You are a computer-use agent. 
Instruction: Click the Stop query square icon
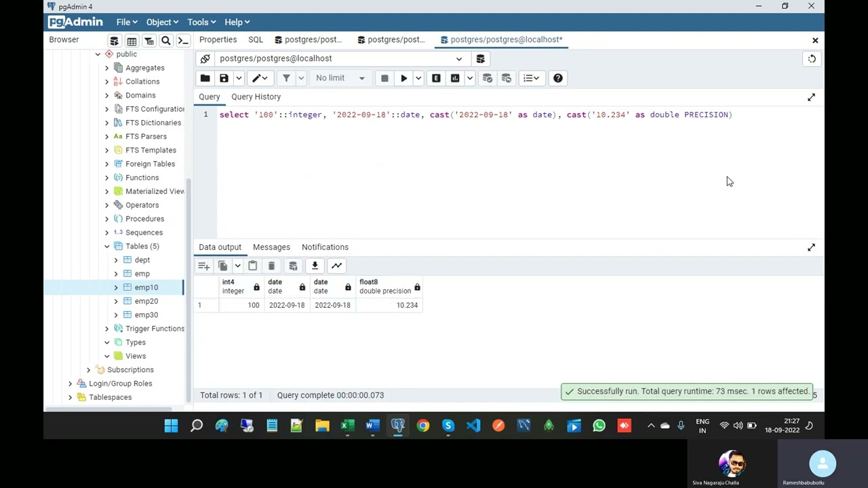click(384, 78)
